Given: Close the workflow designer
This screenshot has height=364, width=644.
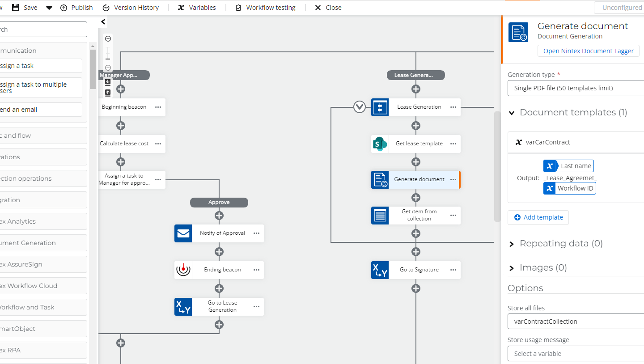Looking at the screenshot, I should [328, 8].
